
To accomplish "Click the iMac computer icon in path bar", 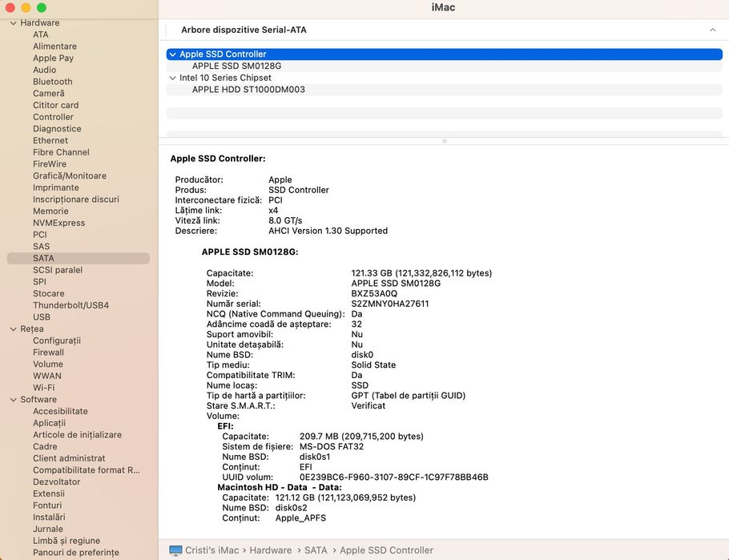I will pos(175,550).
